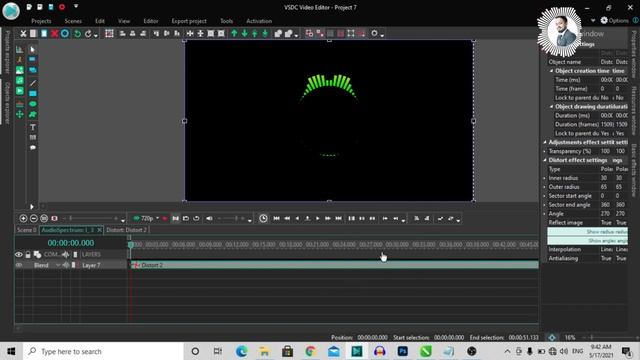The image size is (640, 360).
Task: Open the Editor menu
Action: click(151, 21)
